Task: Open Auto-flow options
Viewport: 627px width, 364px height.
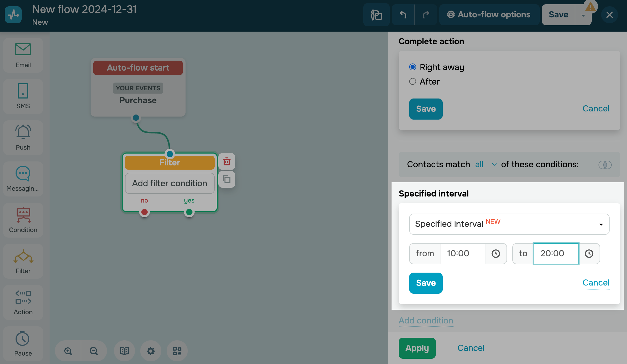Action: [489, 15]
